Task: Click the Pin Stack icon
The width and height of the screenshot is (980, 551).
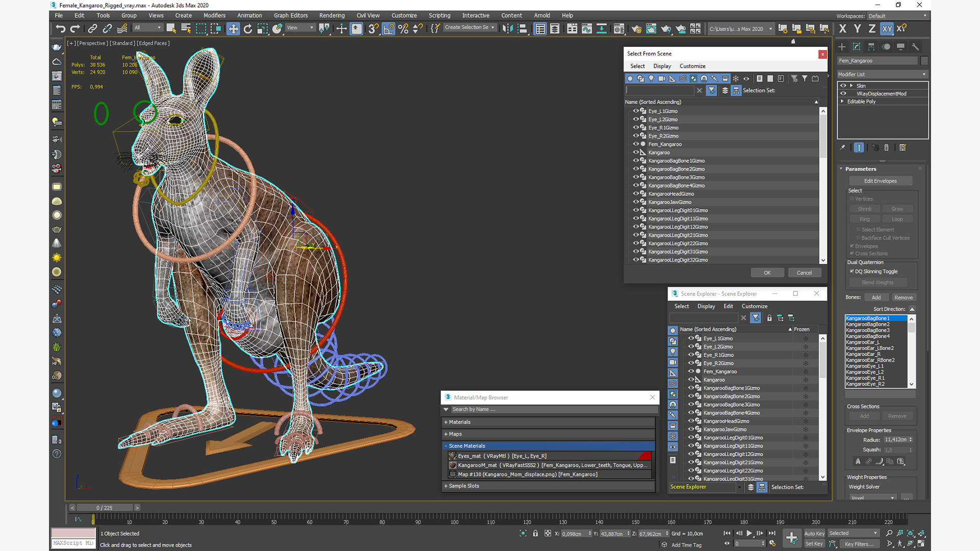Action: (x=843, y=147)
